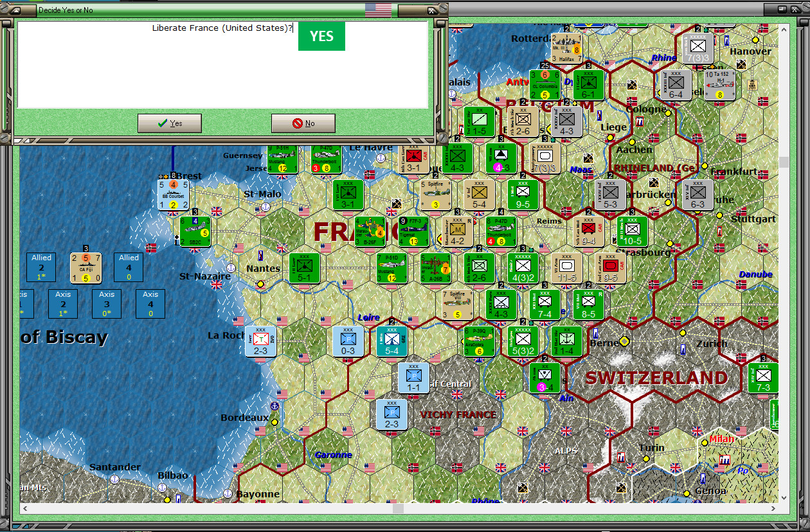This screenshot has width=810, height=532.
Task: Click the Nantes city yellow dot
Action: [260, 283]
